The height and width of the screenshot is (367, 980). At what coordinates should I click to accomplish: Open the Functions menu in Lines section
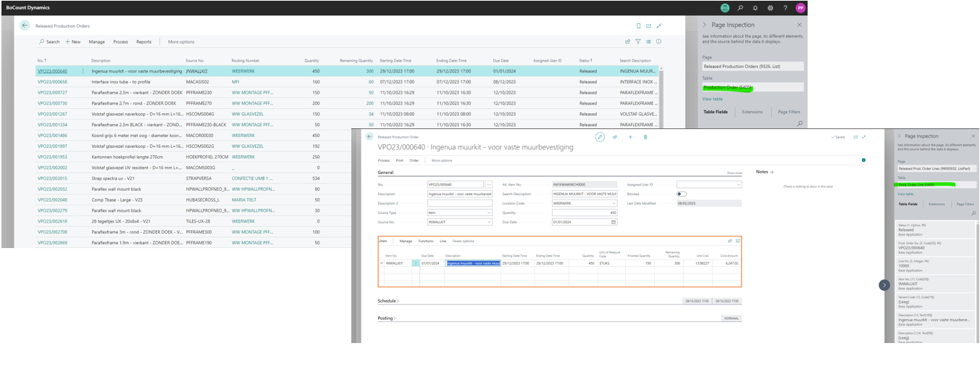(x=426, y=241)
